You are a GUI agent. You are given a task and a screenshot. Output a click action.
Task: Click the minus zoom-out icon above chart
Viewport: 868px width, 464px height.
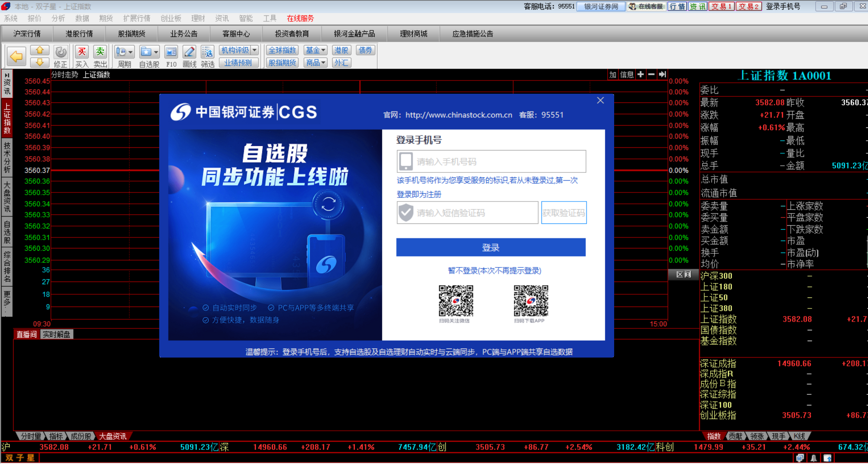point(651,74)
